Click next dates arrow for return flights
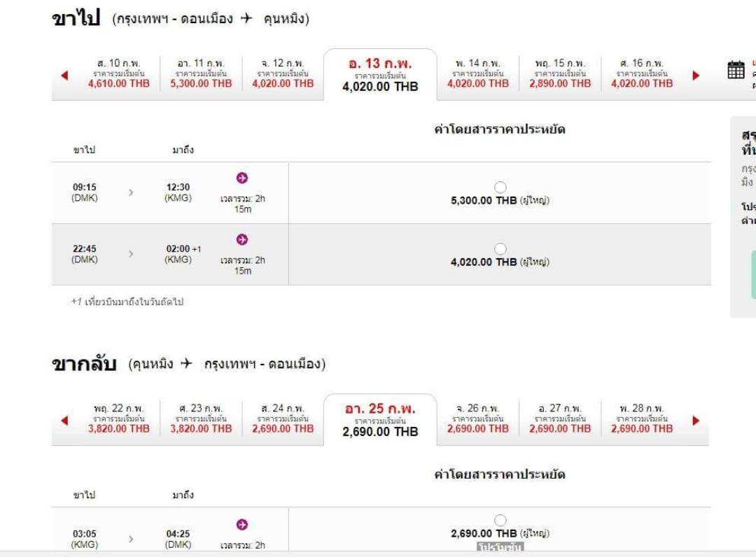This screenshot has width=756, height=557. (696, 421)
